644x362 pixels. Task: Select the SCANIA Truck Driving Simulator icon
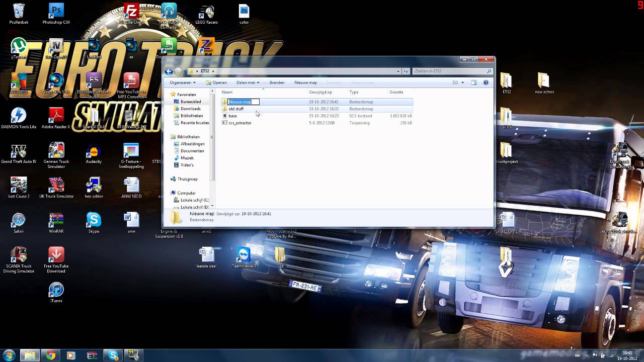coord(19,259)
